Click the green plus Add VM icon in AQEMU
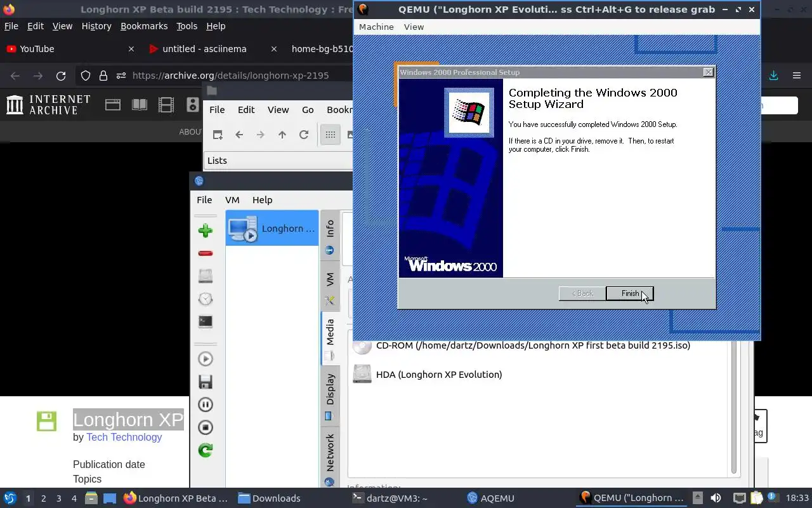The width and height of the screenshot is (812, 508). tap(205, 231)
